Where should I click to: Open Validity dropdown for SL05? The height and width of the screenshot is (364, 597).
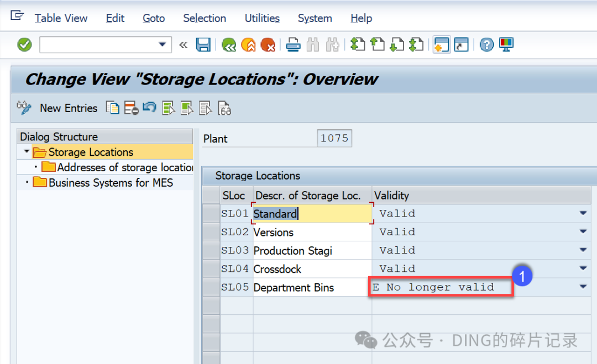583,287
